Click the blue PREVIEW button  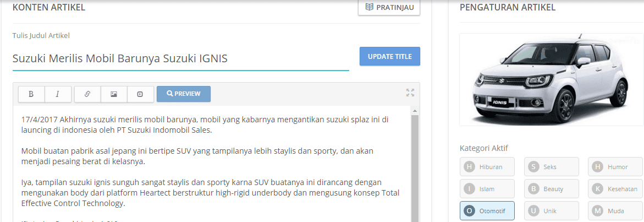(x=184, y=94)
